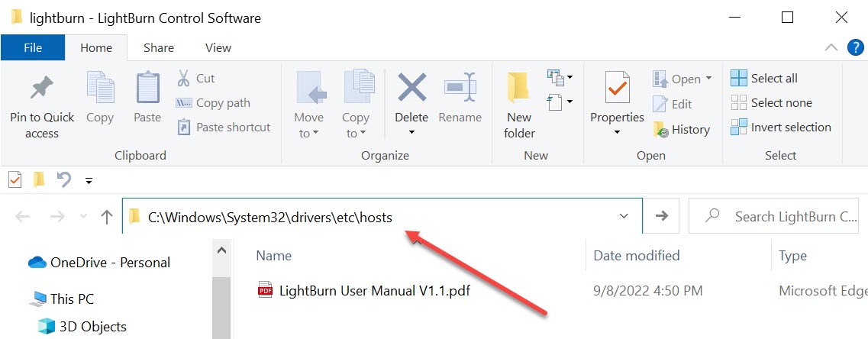
Task: Click the Copy icon in Clipboard group
Action: pos(100,88)
